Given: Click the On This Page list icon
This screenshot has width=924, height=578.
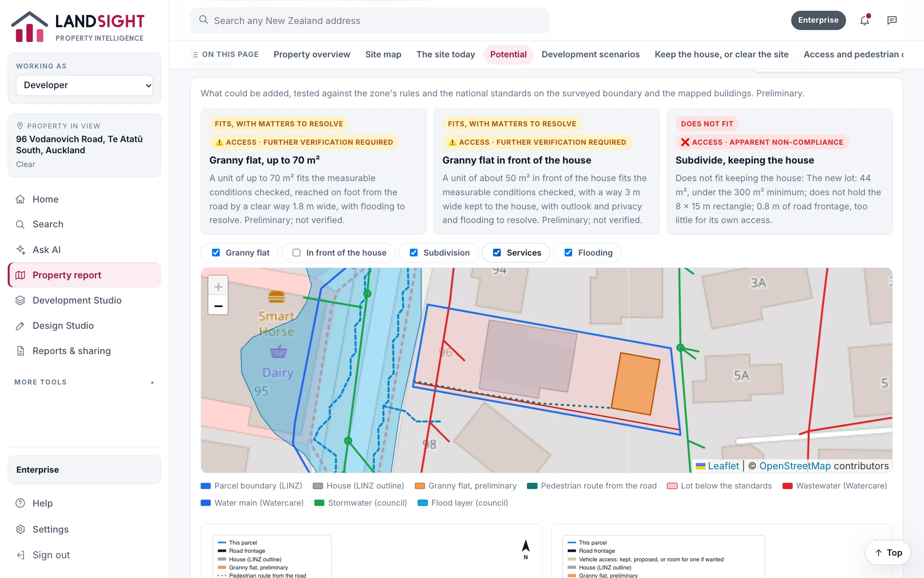Looking at the screenshot, I should point(195,54).
